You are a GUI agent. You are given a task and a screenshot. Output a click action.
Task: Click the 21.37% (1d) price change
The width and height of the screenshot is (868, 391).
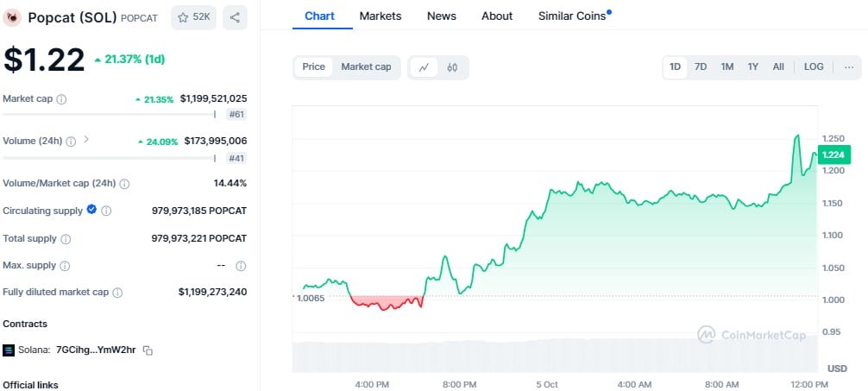[x=129, y=60]
